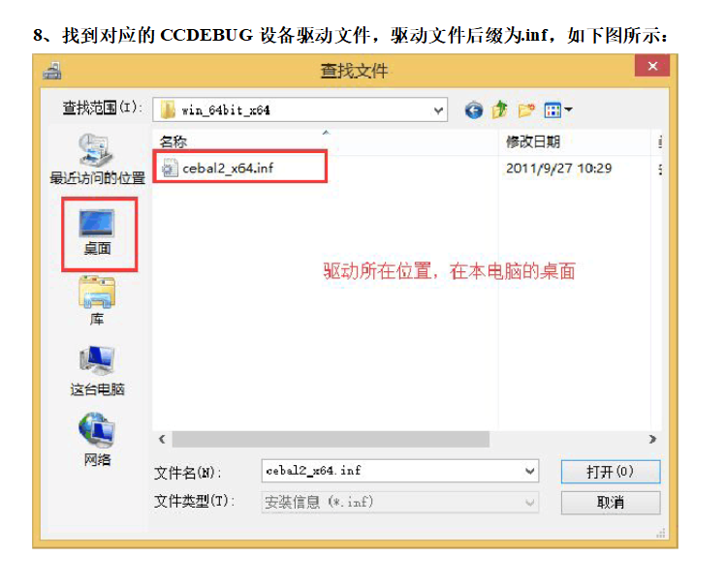726x588 pixels.
Task: Select 桌面 desktop location in sidebar
Action: click(97, 232)
